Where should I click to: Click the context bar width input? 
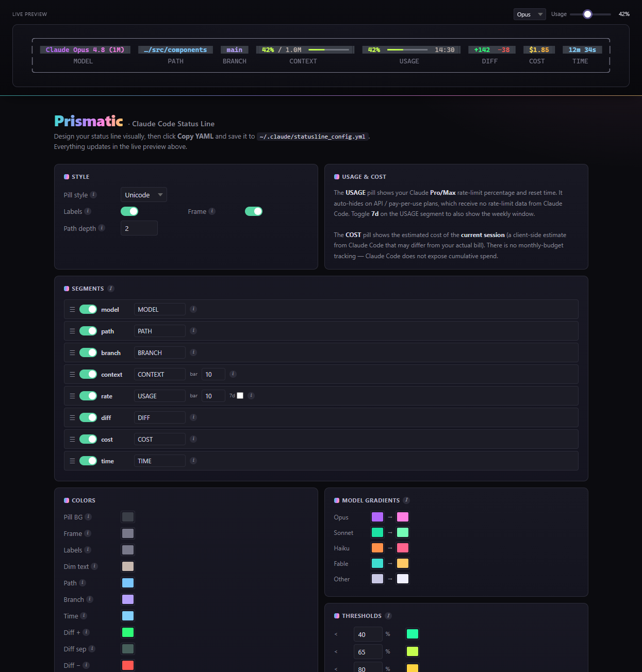213,374
